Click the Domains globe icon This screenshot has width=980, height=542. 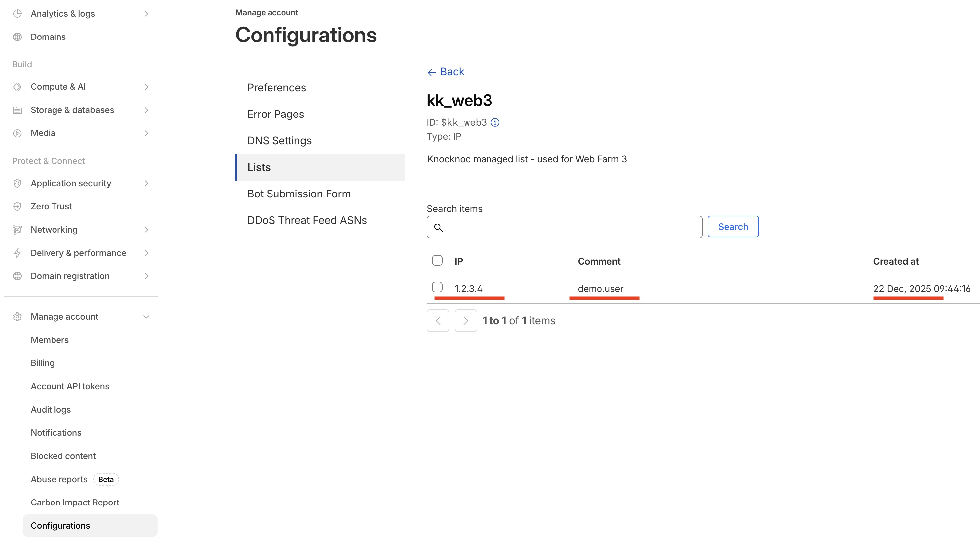point(17,37)
